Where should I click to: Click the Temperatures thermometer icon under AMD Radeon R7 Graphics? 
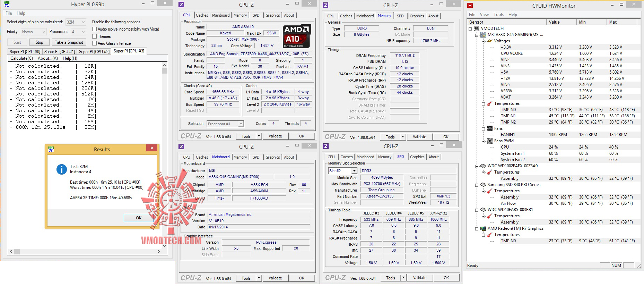pos(489,235)
